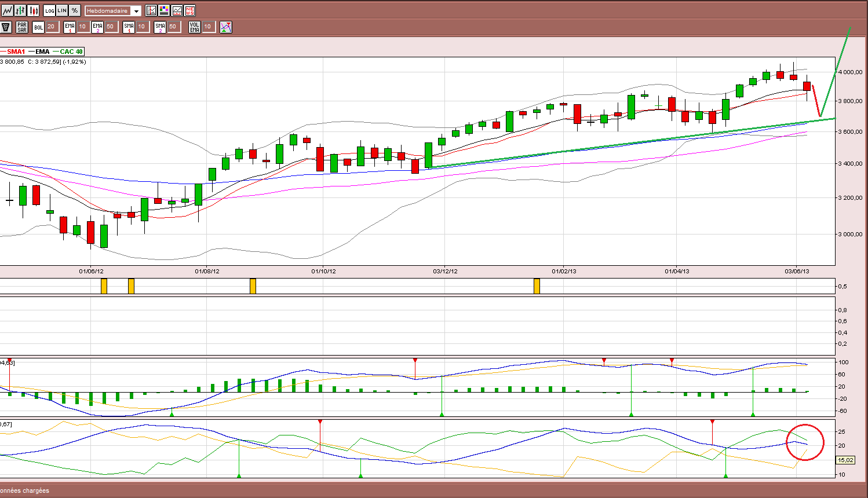868x498 pixels.
Task: Click the 3 600,00 price axis label
Action: point(851,131)
